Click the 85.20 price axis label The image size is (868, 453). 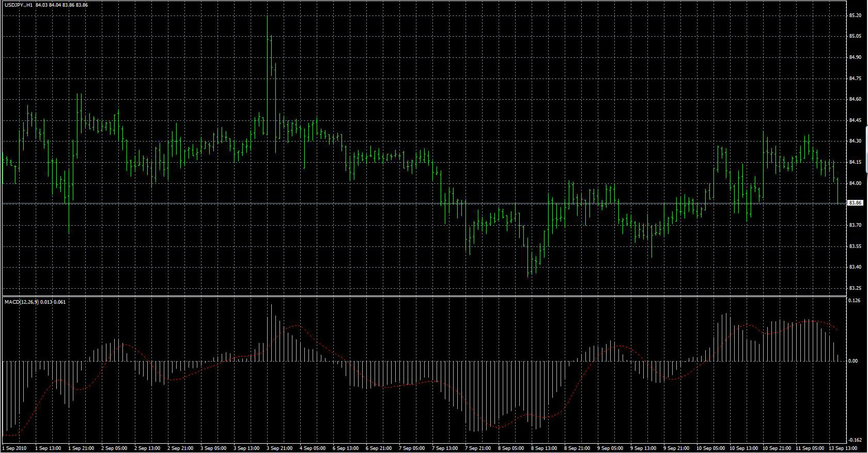coord(855,15)
